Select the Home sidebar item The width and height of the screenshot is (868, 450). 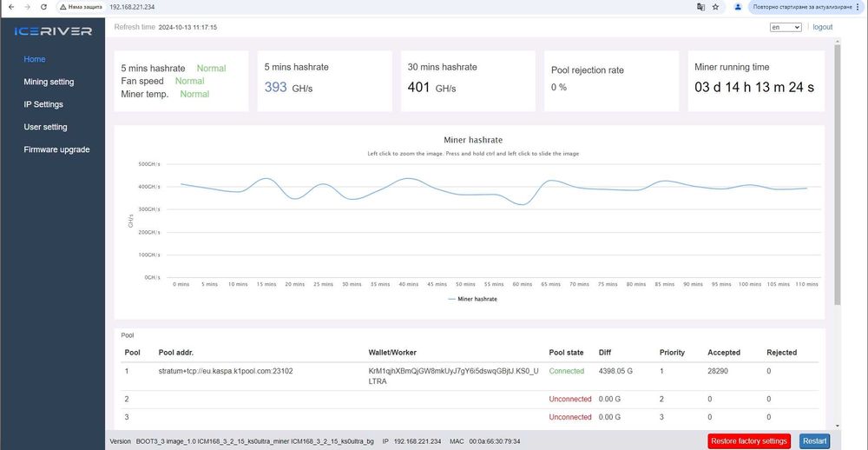pyautogui.click(x=35, y=59)
